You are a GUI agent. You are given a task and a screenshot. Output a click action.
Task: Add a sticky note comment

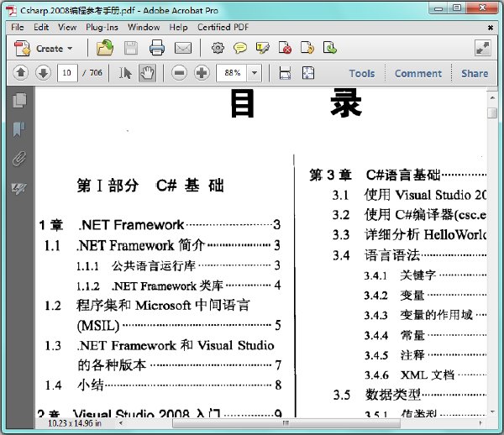tap(240, 48)
